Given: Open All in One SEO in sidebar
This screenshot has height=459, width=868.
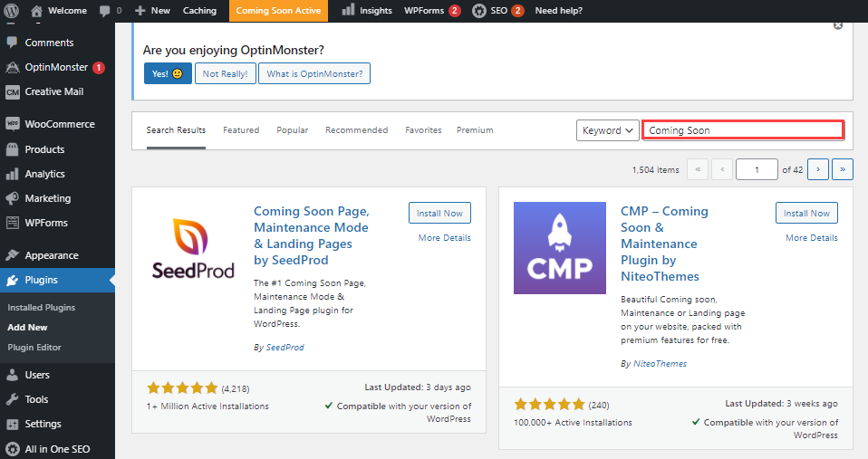Looking at the screenshot, I should (x=58, y=448).
